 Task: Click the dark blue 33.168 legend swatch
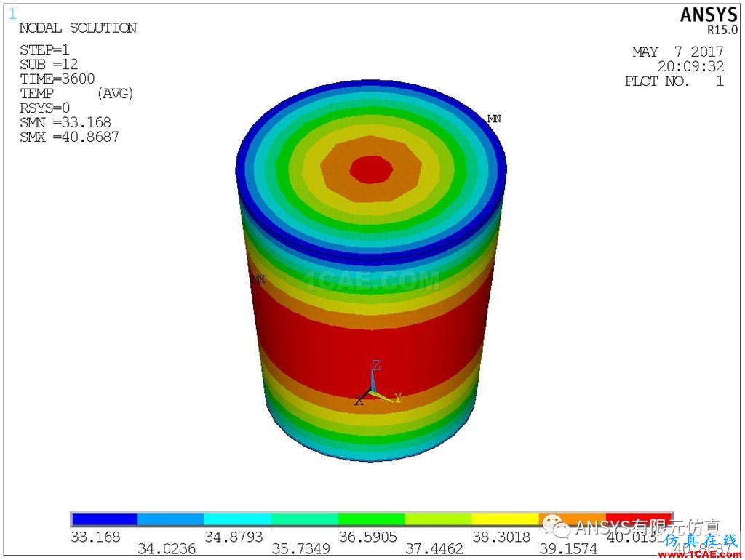[103, 519]
